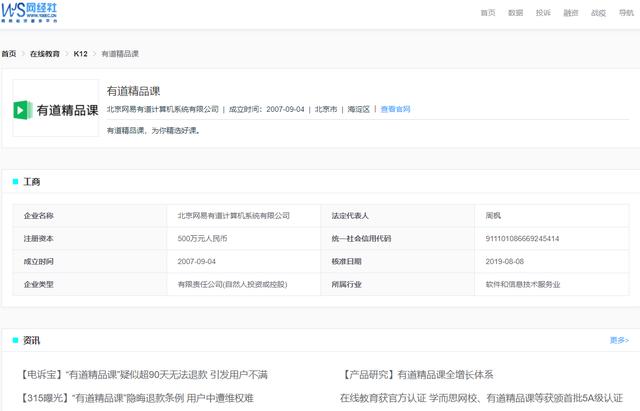Click the 有道精品课 company title heading

click(x=133, y=91)
